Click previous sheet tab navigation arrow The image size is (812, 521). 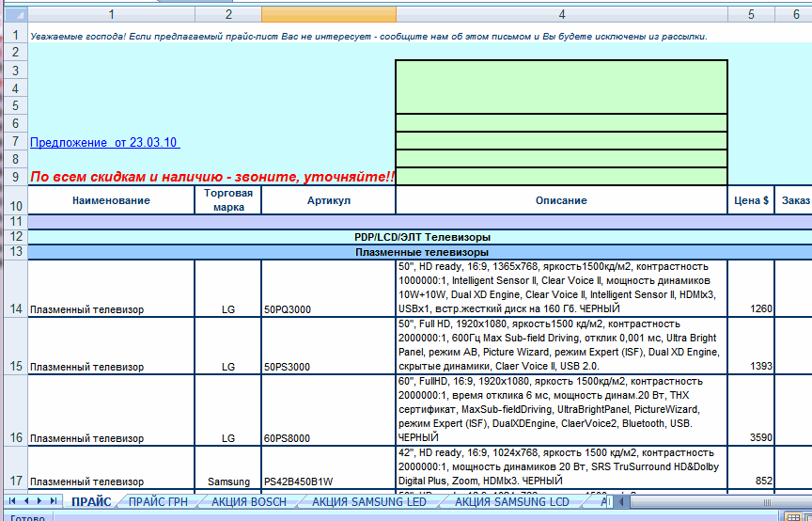pyautogui.click(x=26, y=501)
